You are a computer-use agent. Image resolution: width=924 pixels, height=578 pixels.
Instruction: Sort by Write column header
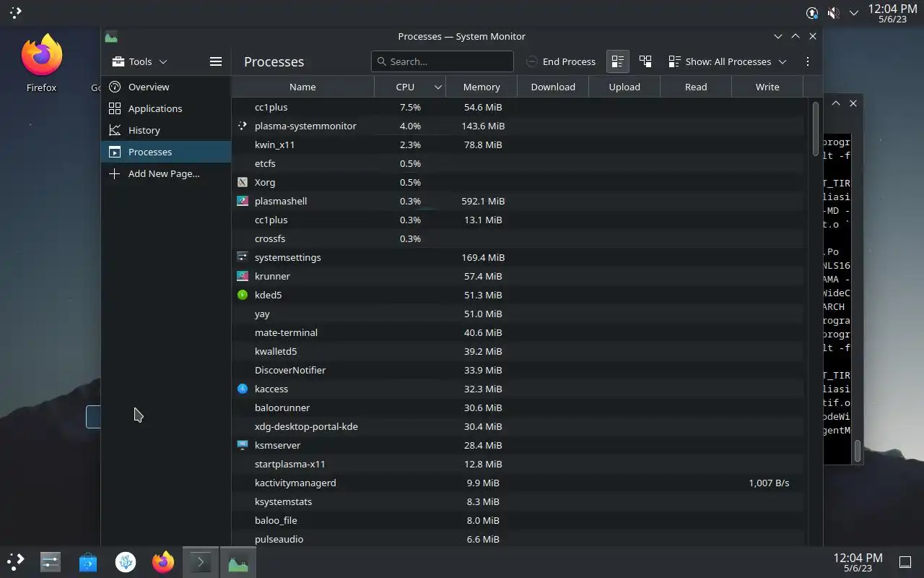click(767, 87)
